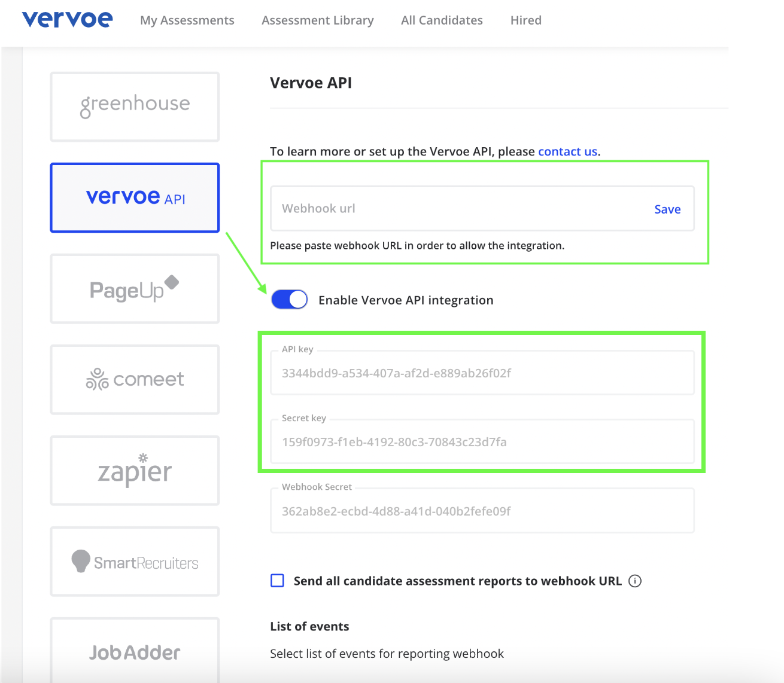The width and height of the screenshot is (784, 683).
Task: Click 'Please paste webhook URL' helper text
Action: click(417, 245)
